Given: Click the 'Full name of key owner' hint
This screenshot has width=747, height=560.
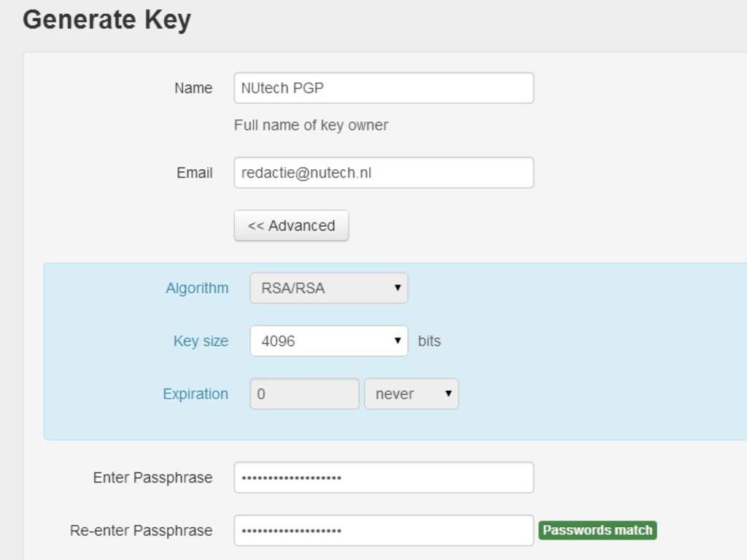Looking at the screenshot, I should pyautogui.click(x=311, y=125).
